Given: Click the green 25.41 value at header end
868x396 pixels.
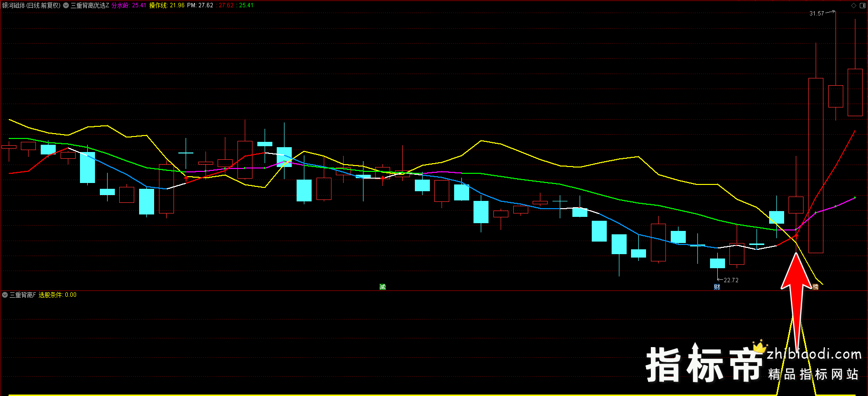Looking at the screenshot, I should click(246, 5).
